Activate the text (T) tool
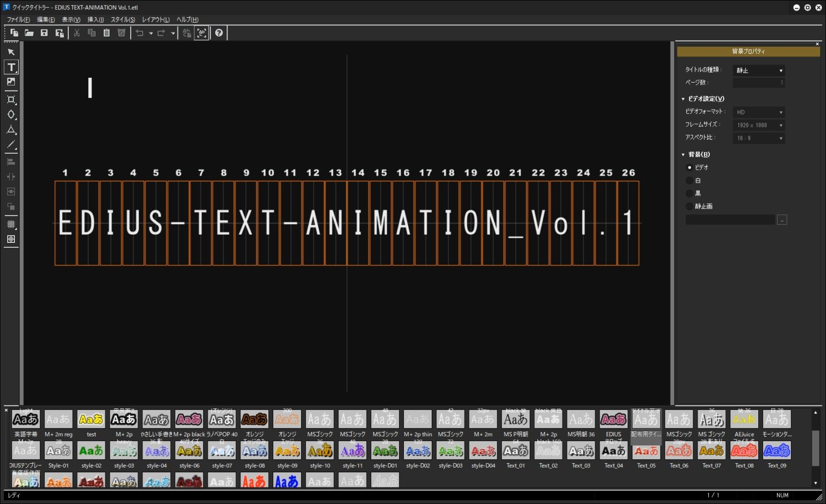Image resolution: width=826 pixels, height=504 pixels. tap(11, 67)
